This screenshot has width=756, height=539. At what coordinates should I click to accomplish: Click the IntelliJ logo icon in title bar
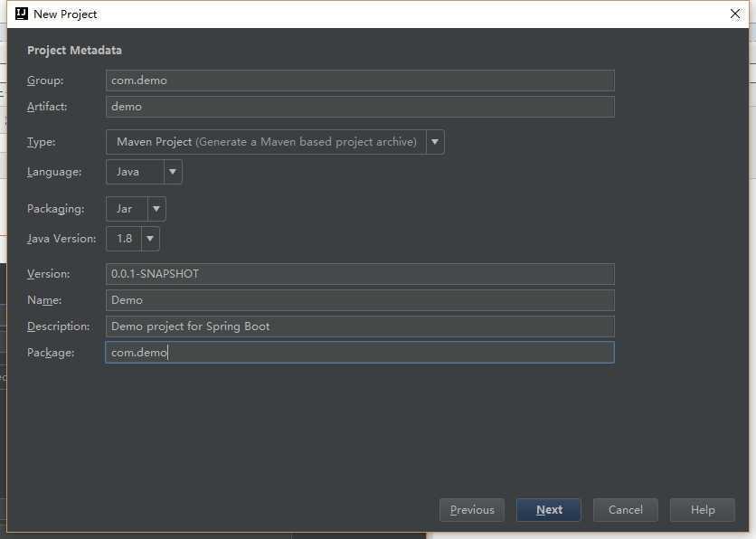coord(22,14)
